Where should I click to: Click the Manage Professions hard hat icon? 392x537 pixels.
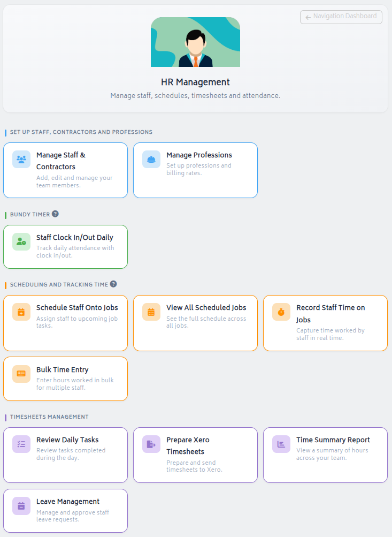click(151, 160)
